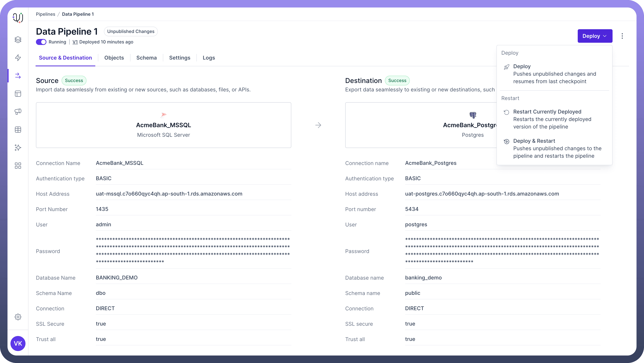Click the four-squares apps sidebar icon
This screenshot has height=363, width=644.
(18, 166)
